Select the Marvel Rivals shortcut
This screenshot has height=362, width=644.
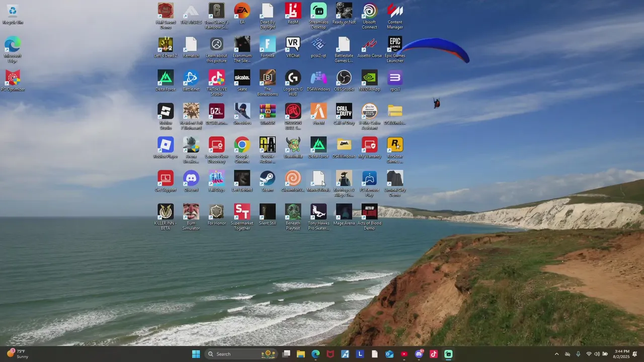[x=318, y=182]
